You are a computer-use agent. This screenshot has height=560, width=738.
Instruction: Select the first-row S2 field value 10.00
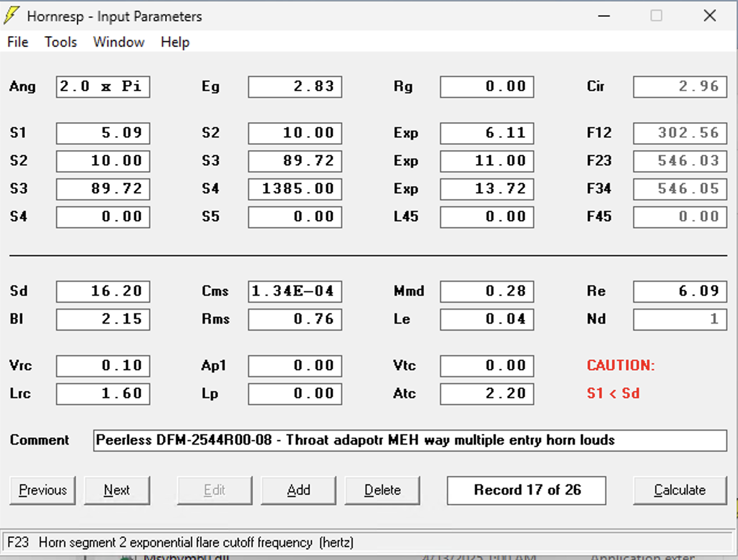[x=295, y=133]
